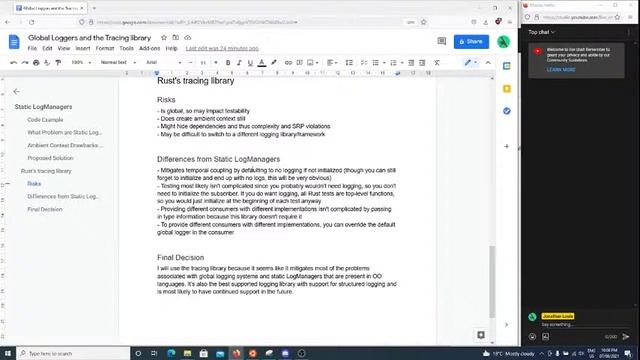This screenshot has width=640, height=360.
Task: Collapse the menus with up chevron
Action: click(x=488, y=62)
